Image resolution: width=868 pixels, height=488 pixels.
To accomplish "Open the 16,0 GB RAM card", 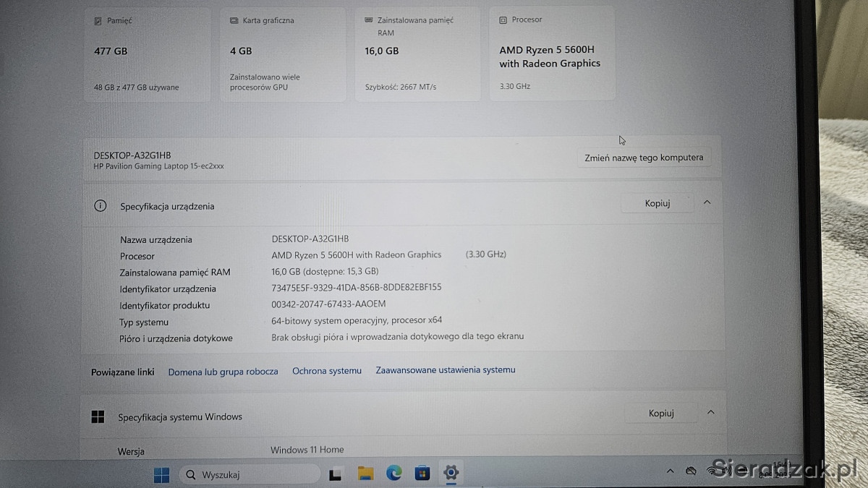I will (417, 54).
